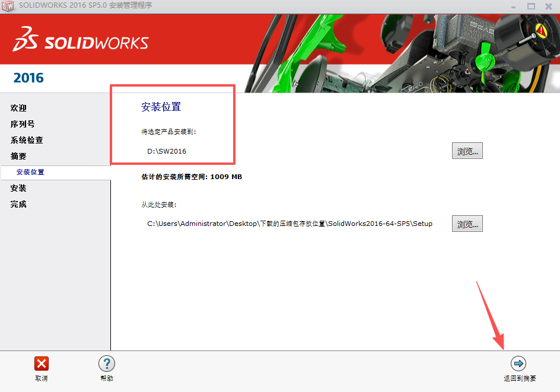Viewport: 560px width, 392px height.
Task: Click the question mark help icon
Action: [106, 363]
